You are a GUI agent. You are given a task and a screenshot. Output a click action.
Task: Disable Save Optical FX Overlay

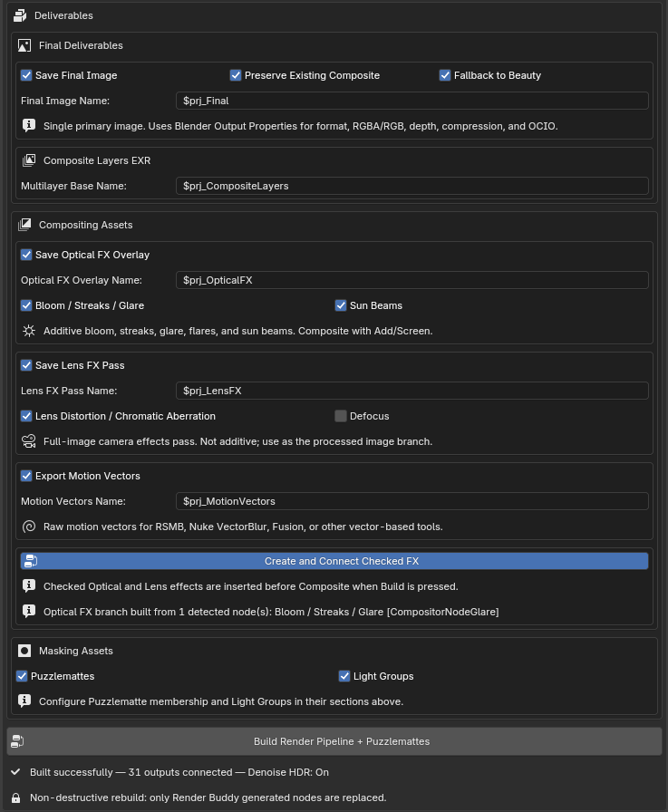click(26, 255)
